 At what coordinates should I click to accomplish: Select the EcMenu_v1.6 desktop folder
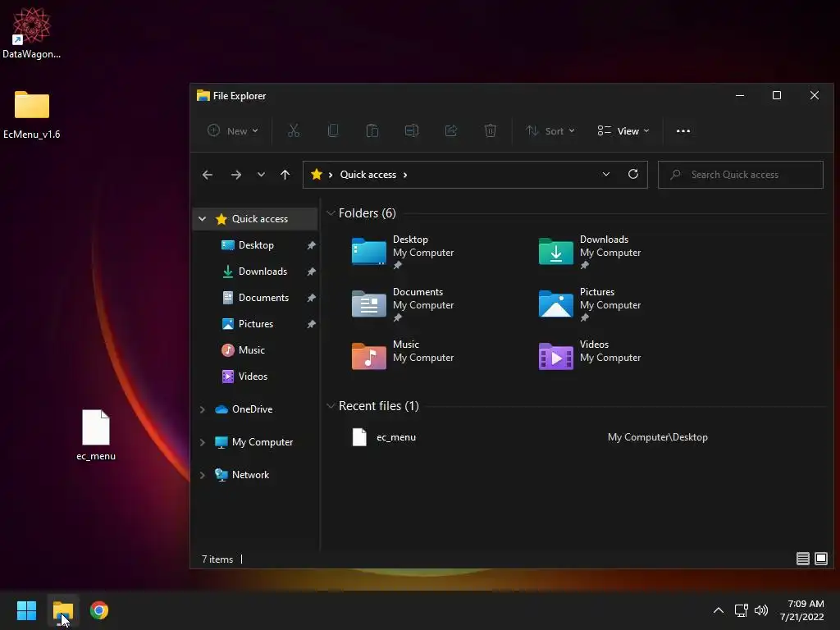pos(32,115)
